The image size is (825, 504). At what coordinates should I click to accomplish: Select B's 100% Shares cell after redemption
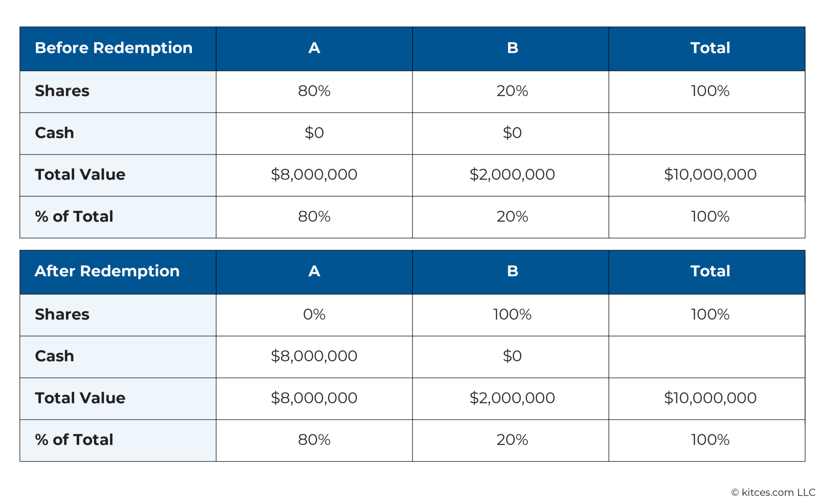click(x=512, y=315)
